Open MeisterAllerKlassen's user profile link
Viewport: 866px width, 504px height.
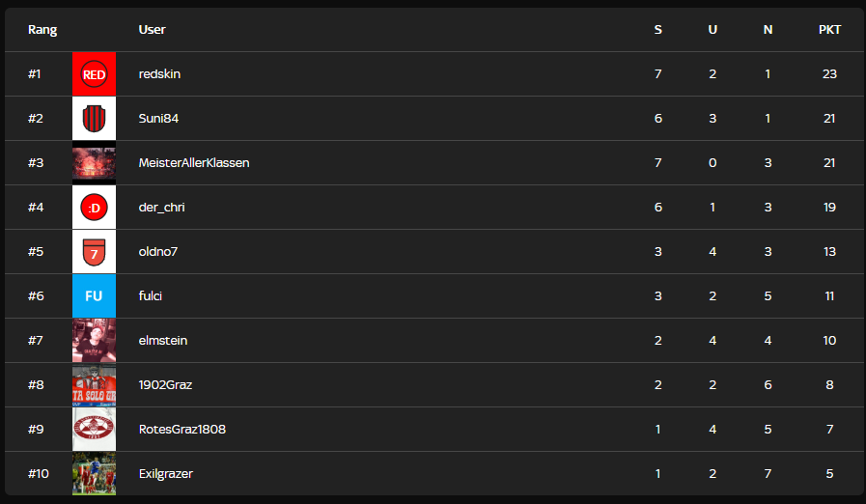(x=194, y=163)
